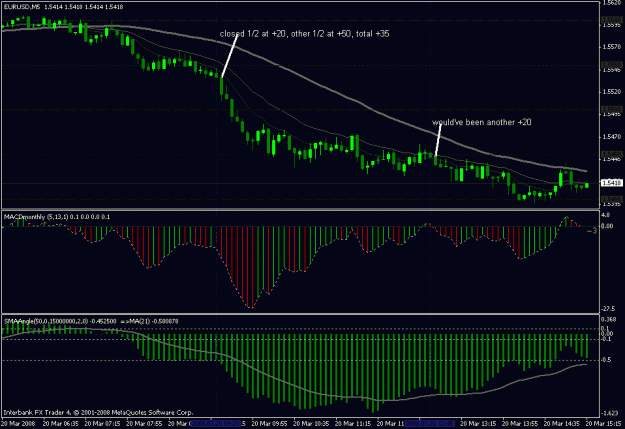Click MACD scale value 4.8
Screen dimensions: 625x429
pos(605,215)
